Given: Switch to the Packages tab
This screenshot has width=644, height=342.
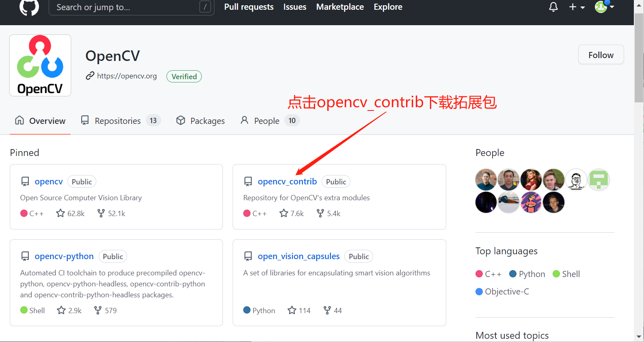Looking at the screenshot, I should click(x=200, y=121).
